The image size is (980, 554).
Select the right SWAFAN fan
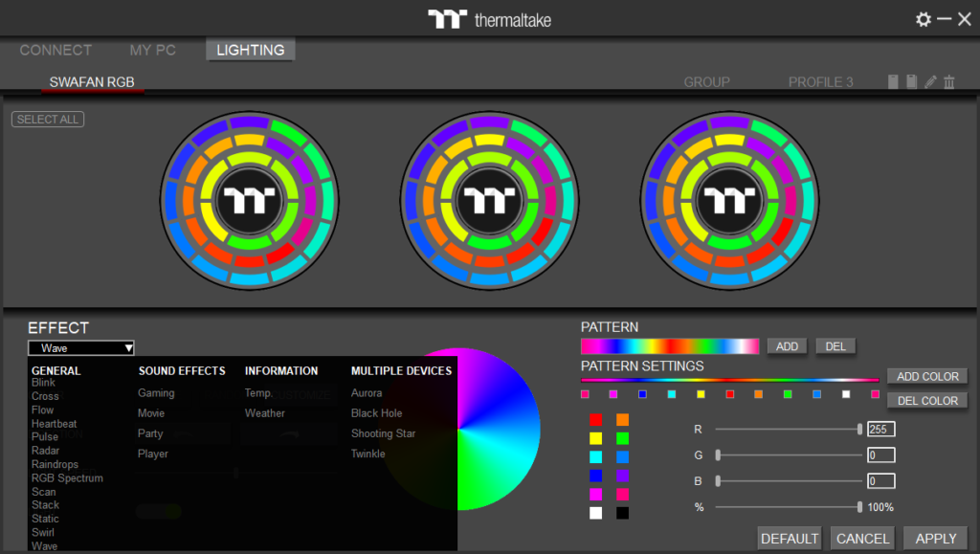[x=729, y=201]
